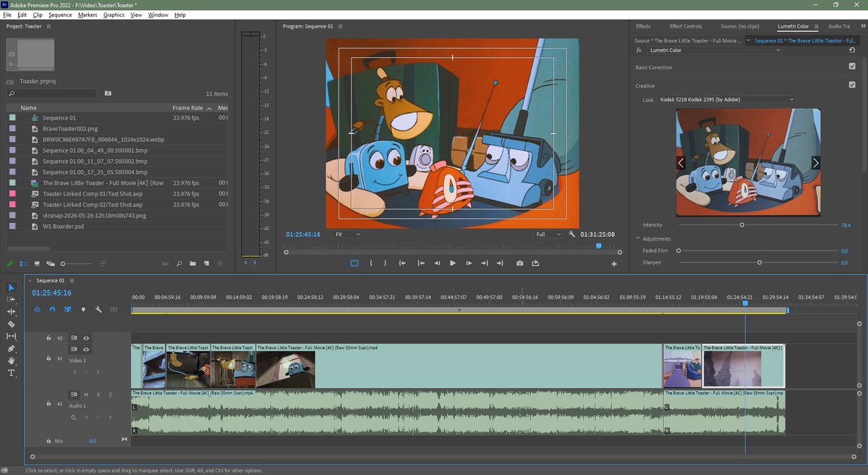868x475 pixels.
Task: Select the Razor tool
Action: point(12,324)
